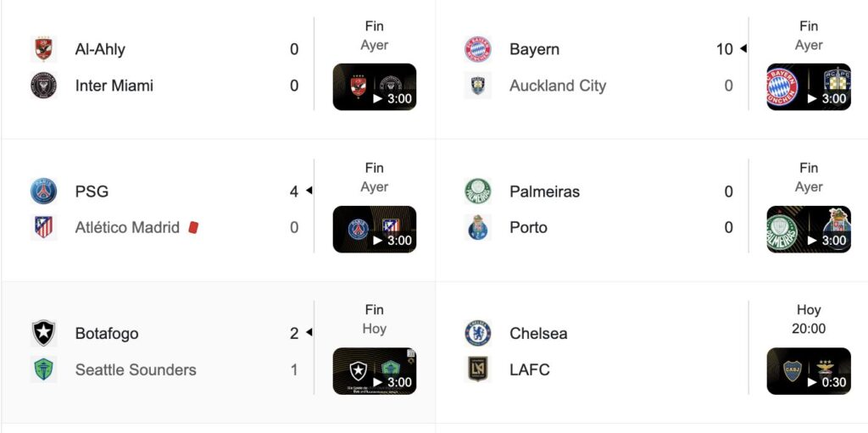Click the Inter Miami team logo
This screenshot has width=868, height=433.
coord(44,86)
